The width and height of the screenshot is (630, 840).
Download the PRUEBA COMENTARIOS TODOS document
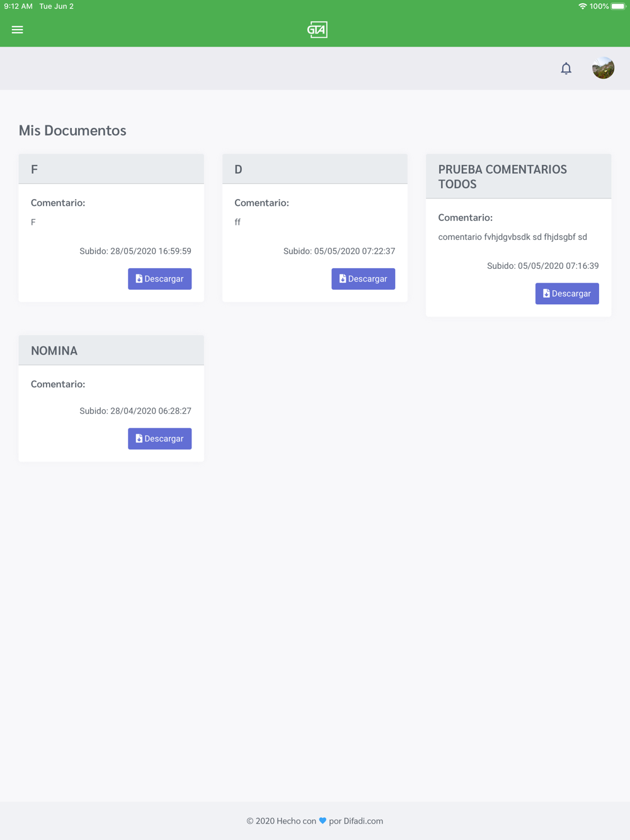[x=567, y=293]
